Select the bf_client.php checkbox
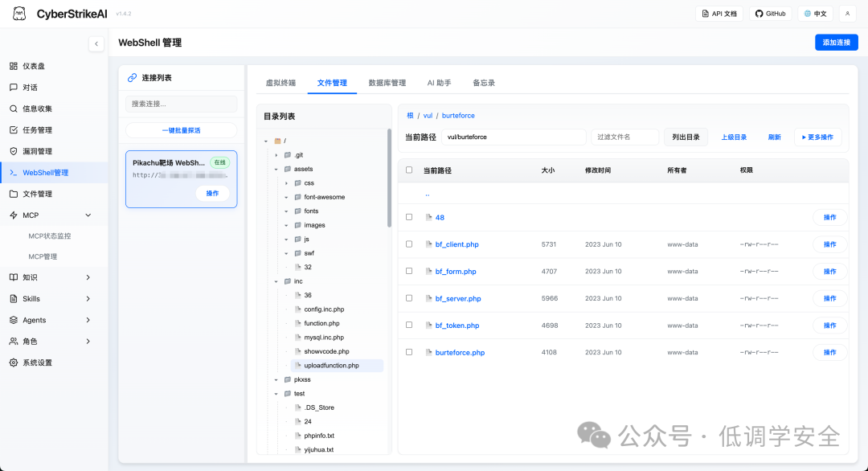The image size is (868, 471). 409,244
